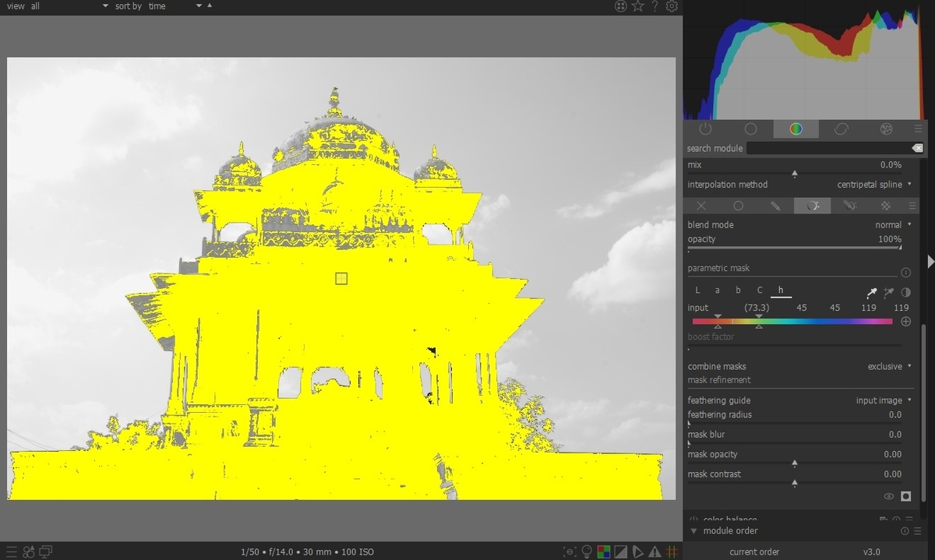Select the color modules group tab
935x560 pixels.
pos(796,129)
